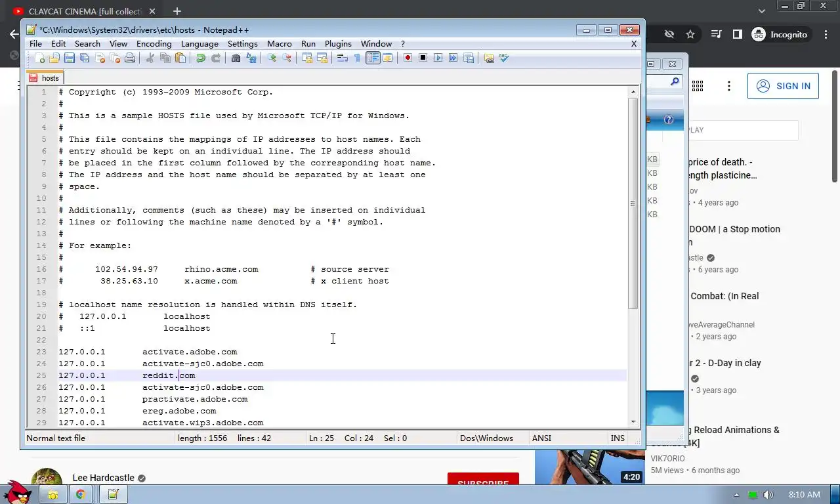Run macro multiple times icon

click(x=453, y=58)
